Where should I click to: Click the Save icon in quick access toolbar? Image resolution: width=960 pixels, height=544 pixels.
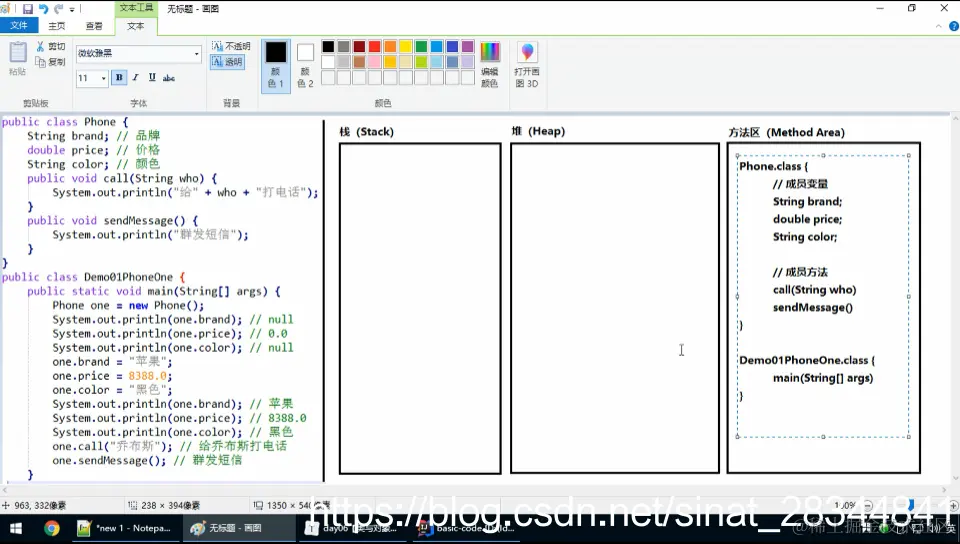tap(28, 9)
